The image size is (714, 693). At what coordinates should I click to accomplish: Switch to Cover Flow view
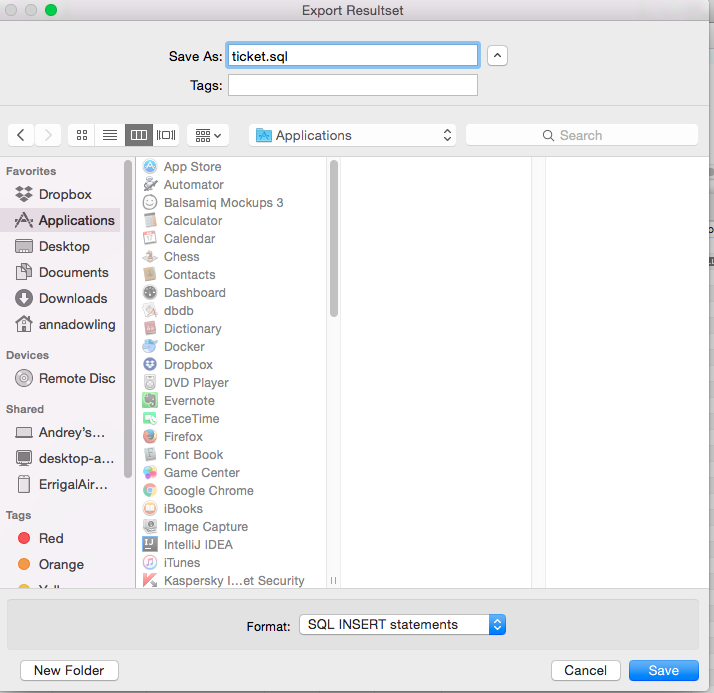click(x=166, y=135)
